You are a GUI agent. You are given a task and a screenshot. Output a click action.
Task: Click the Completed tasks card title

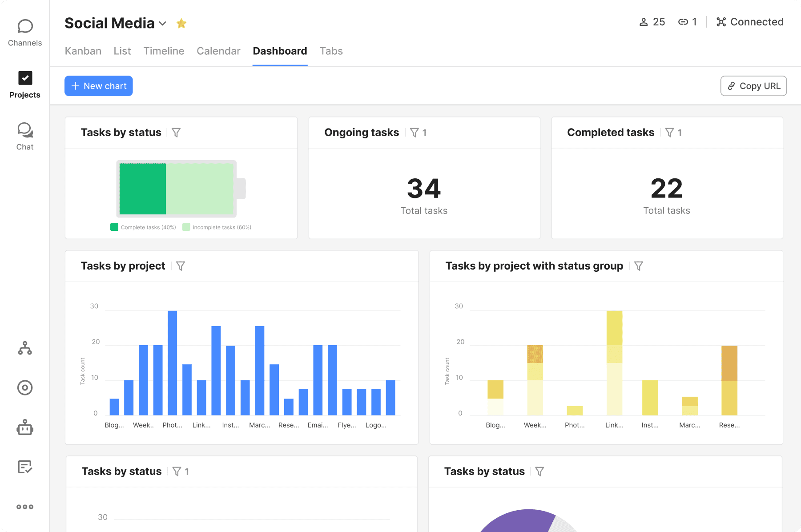coord(611,133)
